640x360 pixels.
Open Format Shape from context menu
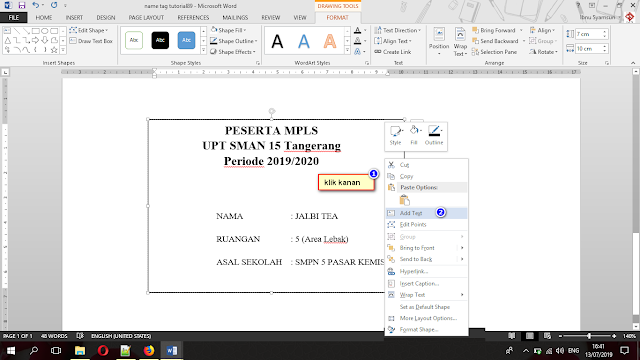tap(426, 329)
